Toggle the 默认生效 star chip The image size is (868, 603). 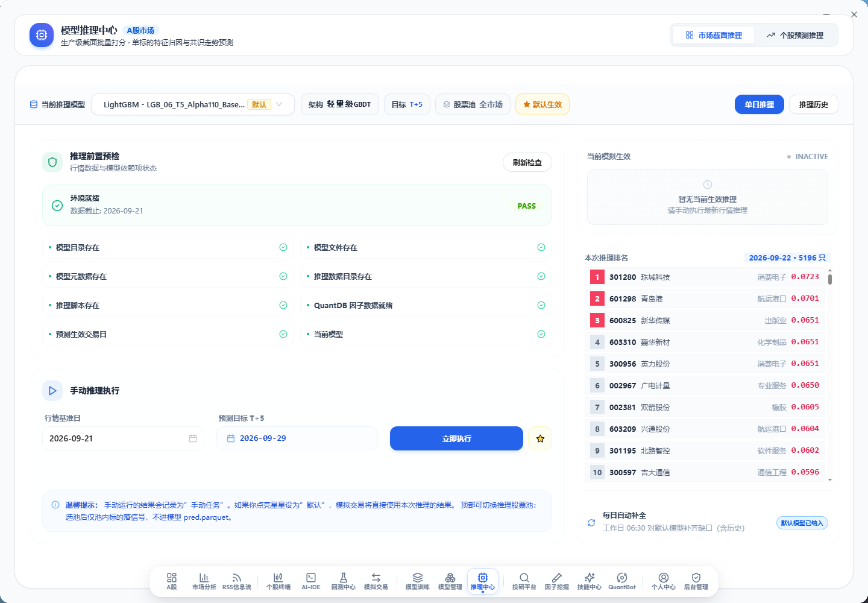pyautogui.click(x=542, y=104)
